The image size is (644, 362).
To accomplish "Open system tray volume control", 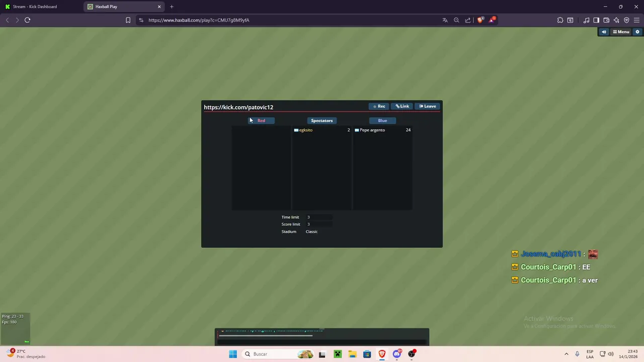I will (x=610, y=354).
